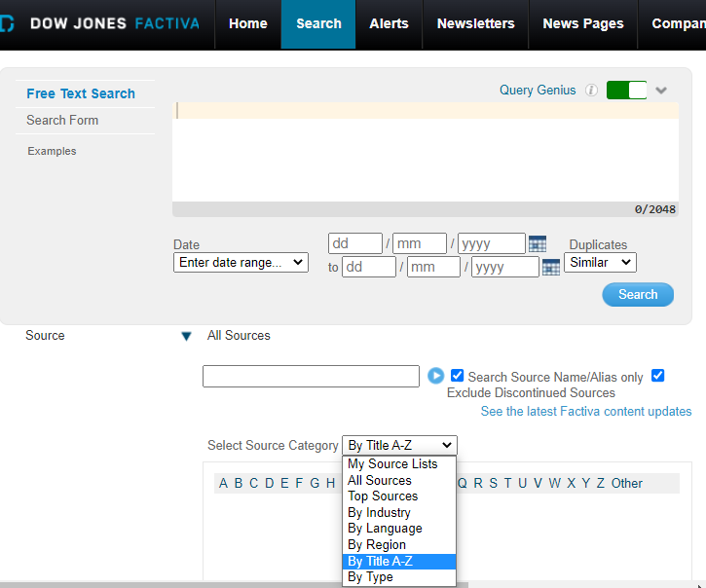
Task: Filter sources by letter Z
Action: click(x=601, y=483)
